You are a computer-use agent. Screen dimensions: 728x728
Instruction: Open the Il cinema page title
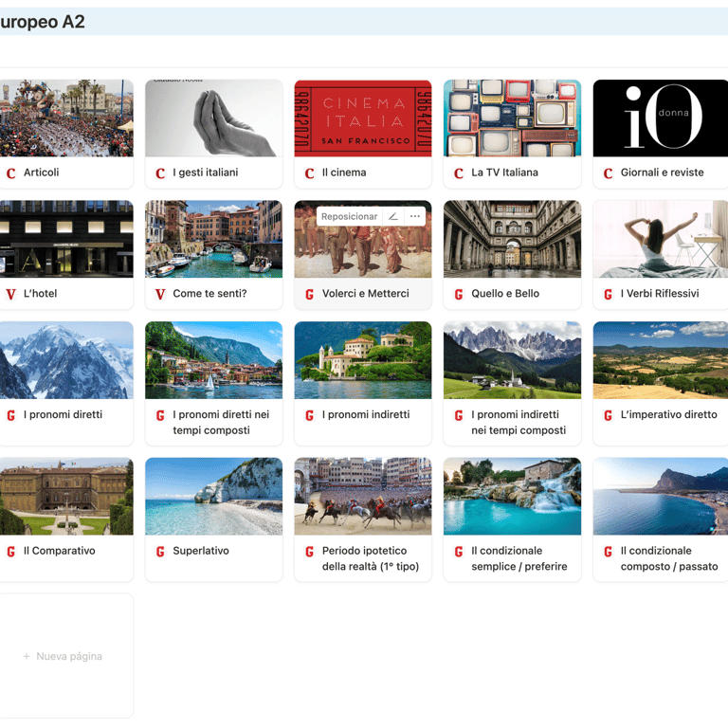pos(344,173)
